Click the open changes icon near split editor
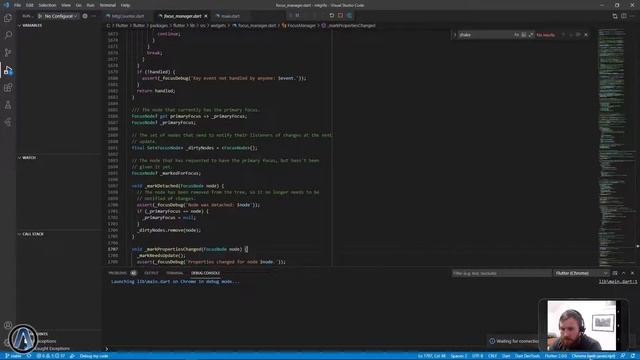This screenshot has width=640, height=360. pyautogui.click(x=615, y=16)
